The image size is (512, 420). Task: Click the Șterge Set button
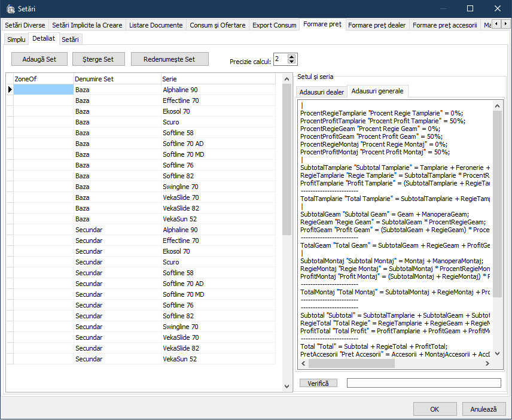(98, 59)
